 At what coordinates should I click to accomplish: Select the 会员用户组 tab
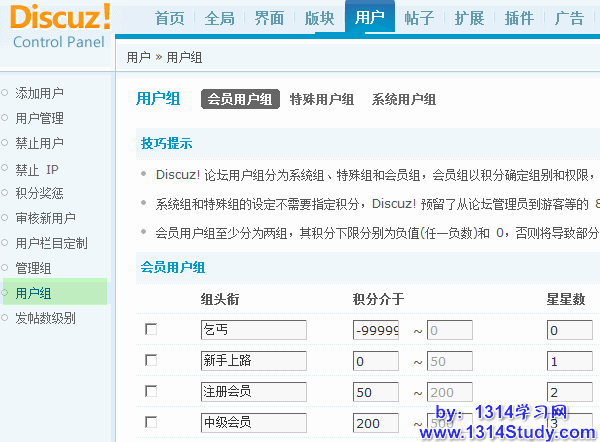(240, 99)
